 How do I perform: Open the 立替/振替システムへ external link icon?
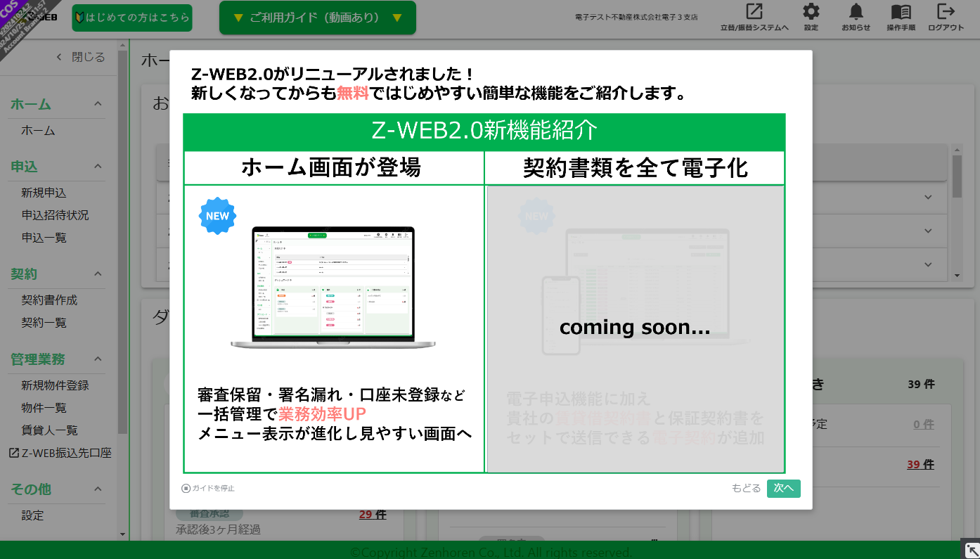tap(754, 13)
